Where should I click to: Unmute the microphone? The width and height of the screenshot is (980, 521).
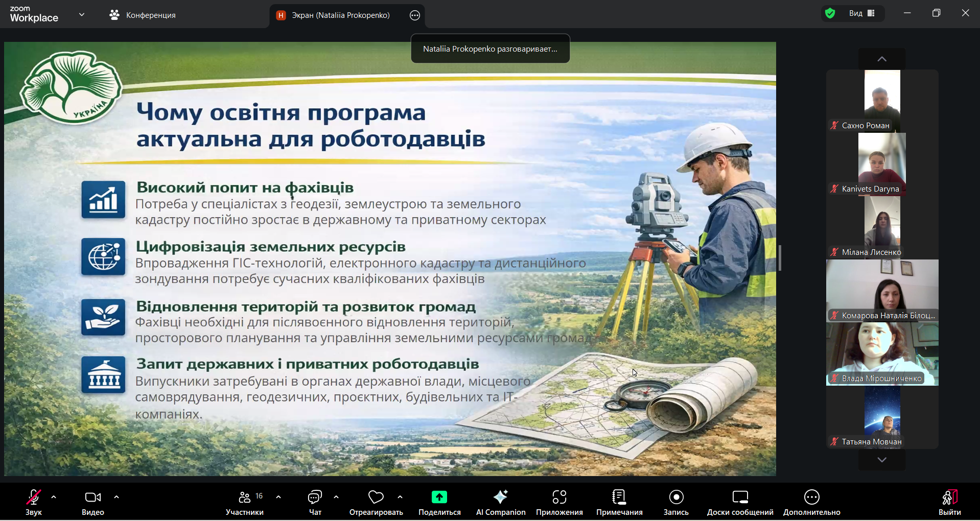34,503
